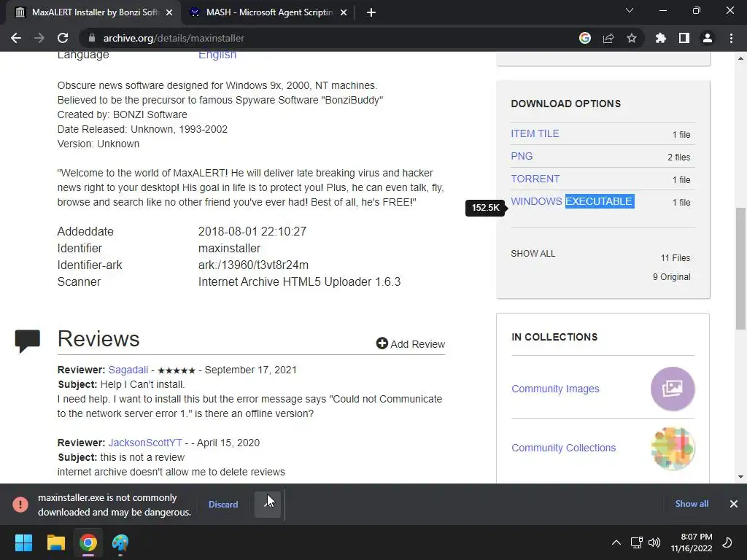The width and height of the screenshot is (747, 560).
Task: Close the downloads bar
Action: (x=734, y=504)
